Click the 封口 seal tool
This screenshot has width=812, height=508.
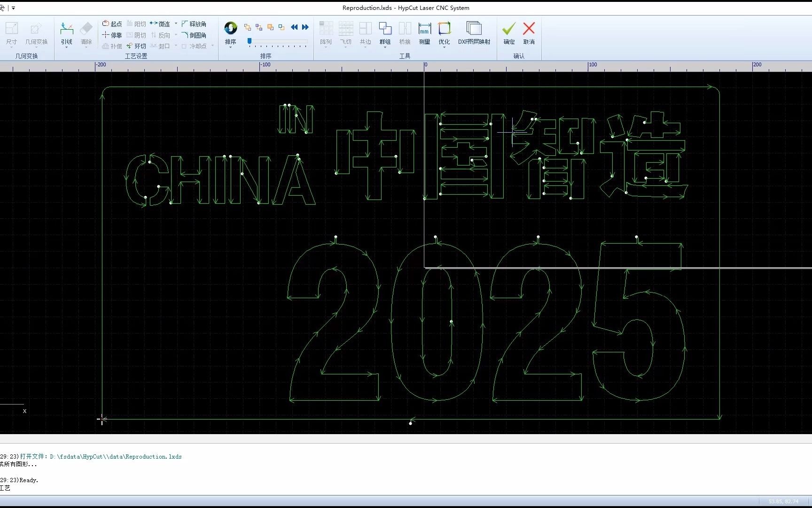(160, 46)
